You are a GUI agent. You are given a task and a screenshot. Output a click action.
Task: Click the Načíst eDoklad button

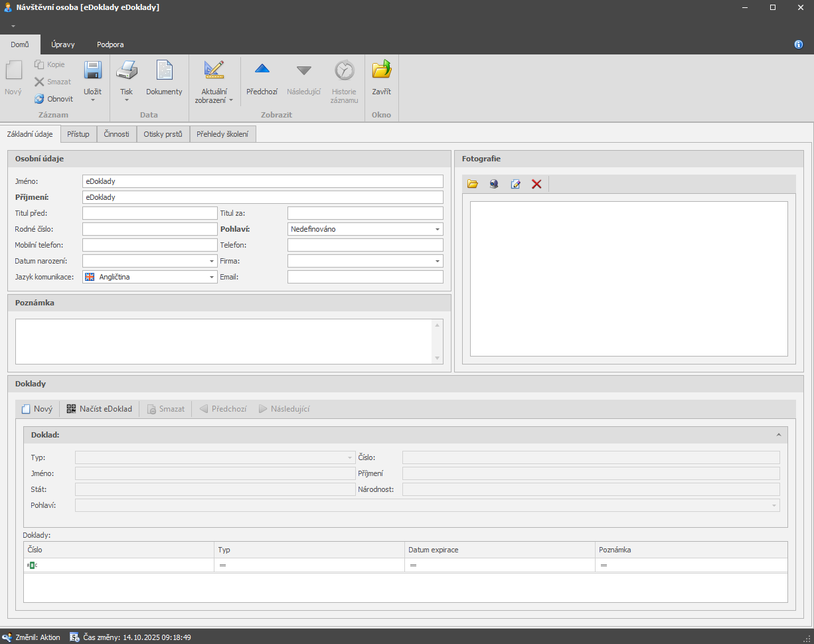(99, 409)
